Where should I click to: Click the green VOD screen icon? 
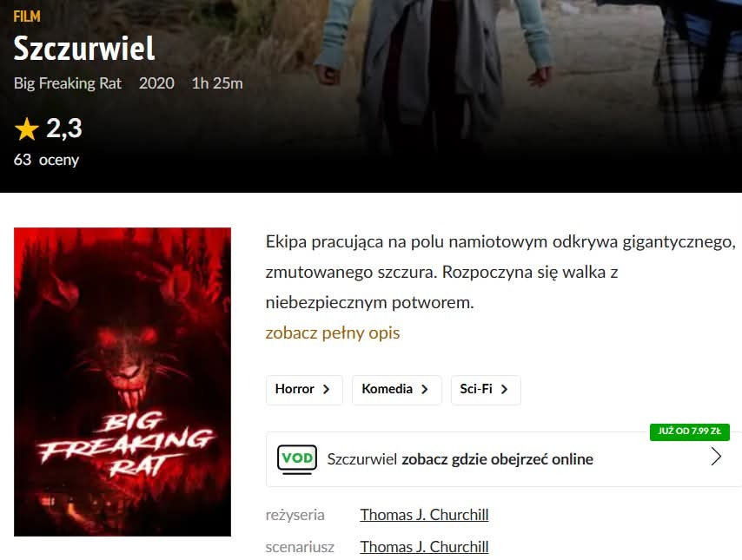pyautogui.click(x=296, y=459)
